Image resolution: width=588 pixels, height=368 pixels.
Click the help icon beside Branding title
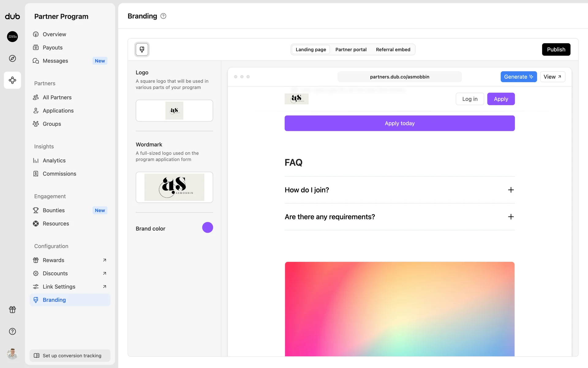click(x=163, y=16)
